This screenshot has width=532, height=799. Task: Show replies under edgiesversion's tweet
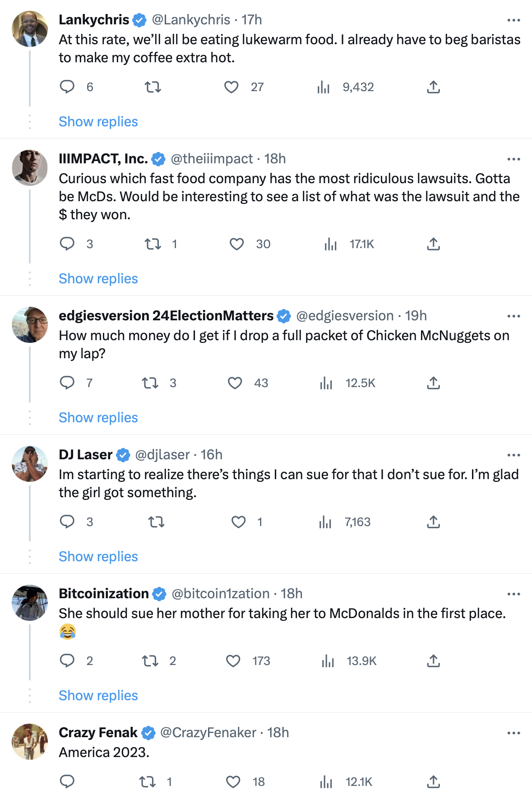pos(98,418)
